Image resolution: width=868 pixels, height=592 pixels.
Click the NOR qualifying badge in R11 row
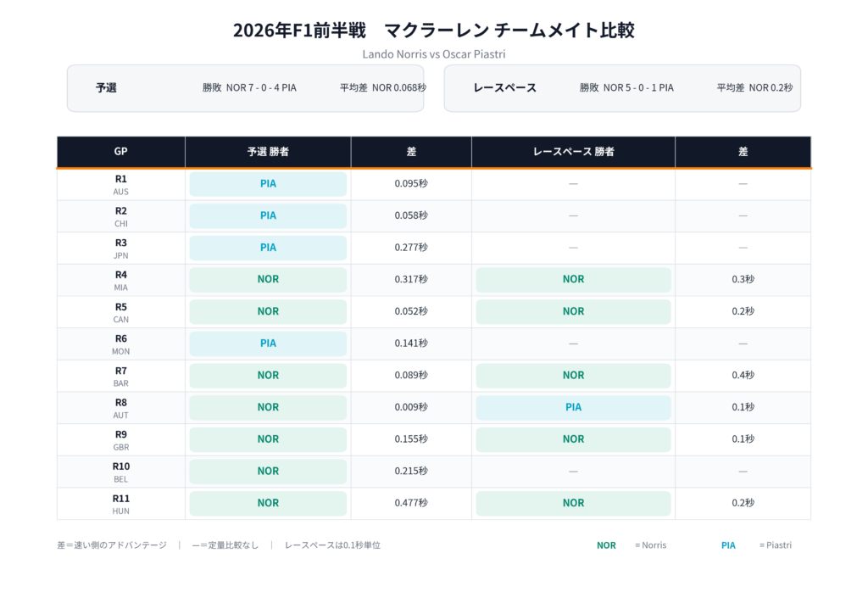pos(268,504)
